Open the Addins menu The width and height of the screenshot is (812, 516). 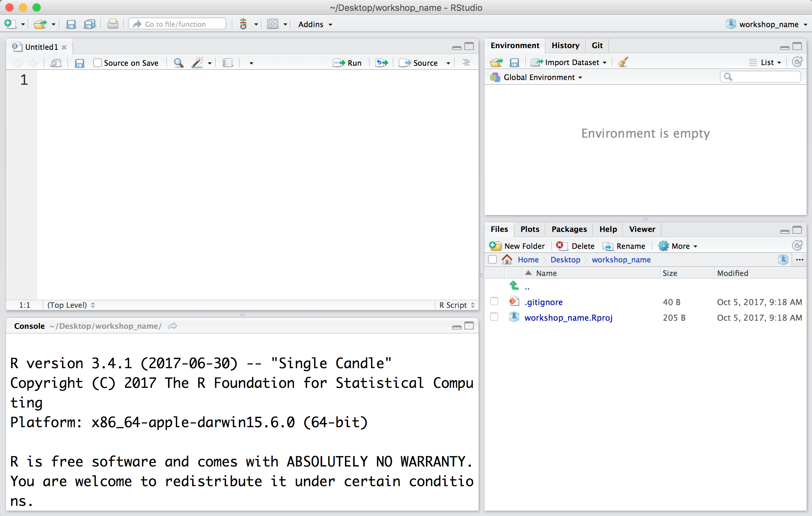click(x=311, y=24)
